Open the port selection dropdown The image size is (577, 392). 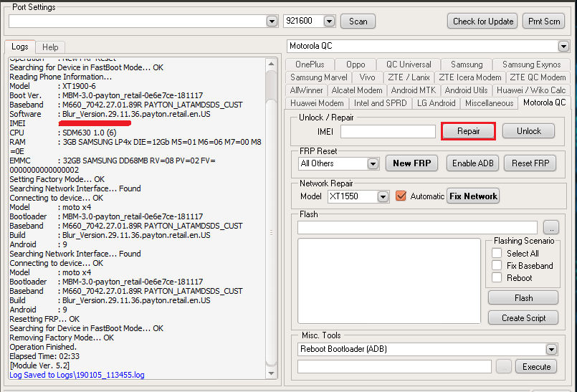tap(272, 21)
